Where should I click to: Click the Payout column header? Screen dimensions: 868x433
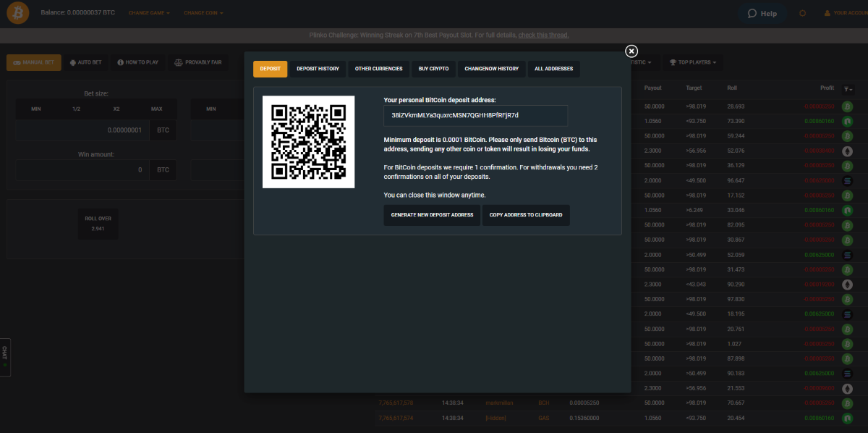point(653,88)
